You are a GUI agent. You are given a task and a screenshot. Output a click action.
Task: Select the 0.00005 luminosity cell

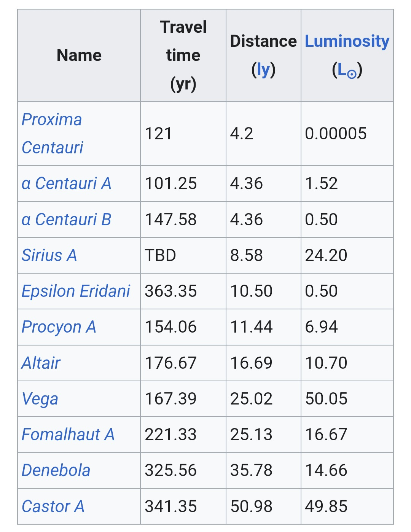click(347, 134)
